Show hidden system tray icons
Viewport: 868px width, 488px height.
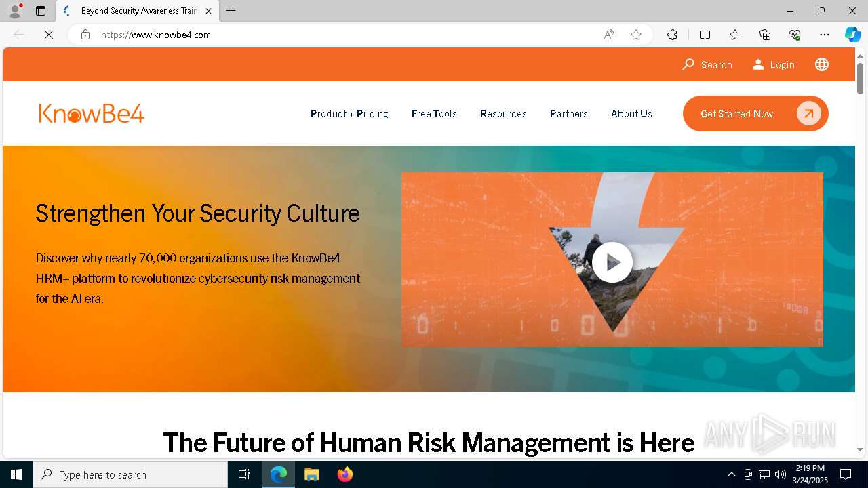(731, 474)
